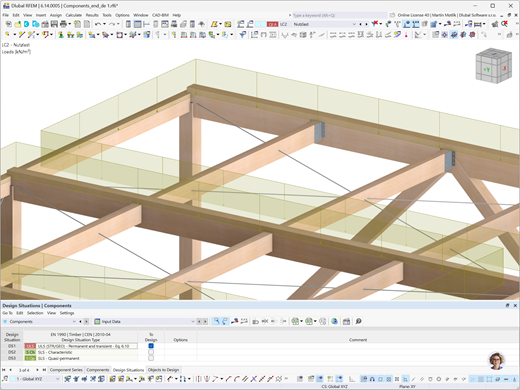
Task: Expand the print icon dropdown arrow
Action: pos(69,24)
